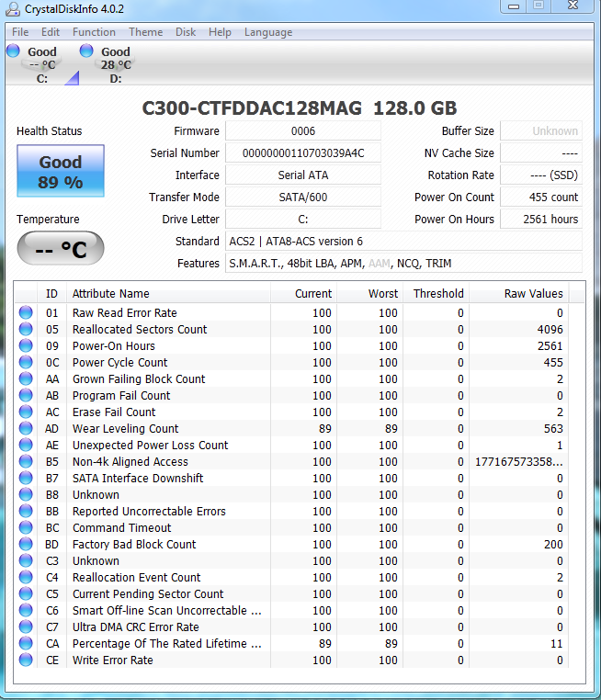Click the status orb for Percentage Of The Rated Lifetime
The width and height of the screenshot is (601, 700).
(26, 643)
